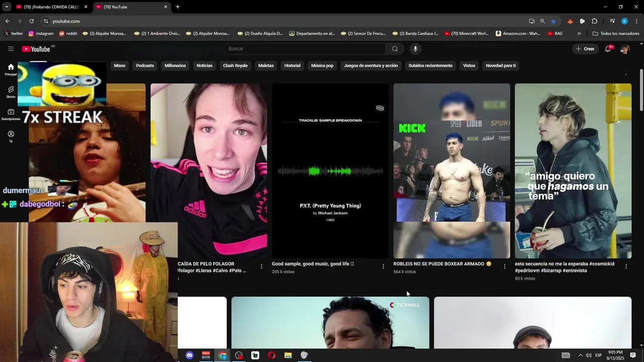This screenshot has width=644, height=362.
Task: Open Windows notification center
Action: click(633, 355)
